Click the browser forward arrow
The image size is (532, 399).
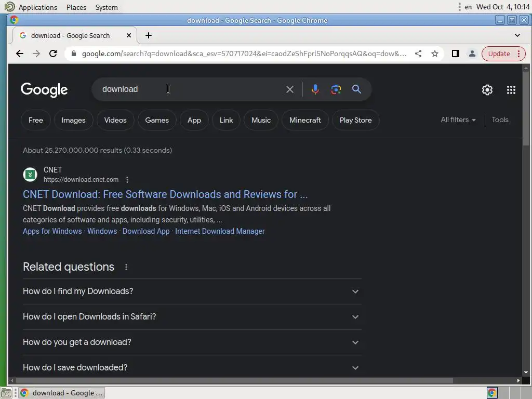click(x=36, y=54)
